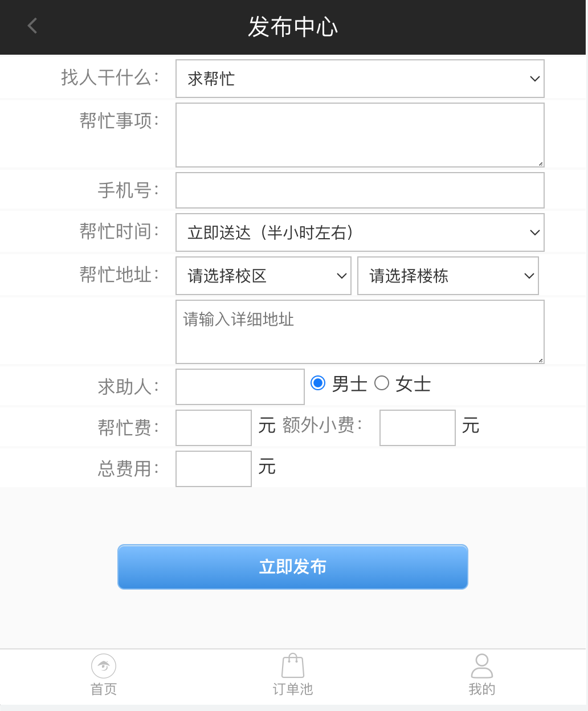The image size is (588, 711).
Task: Open the 订单池 shopping bag icon
Action: [293, 665]
